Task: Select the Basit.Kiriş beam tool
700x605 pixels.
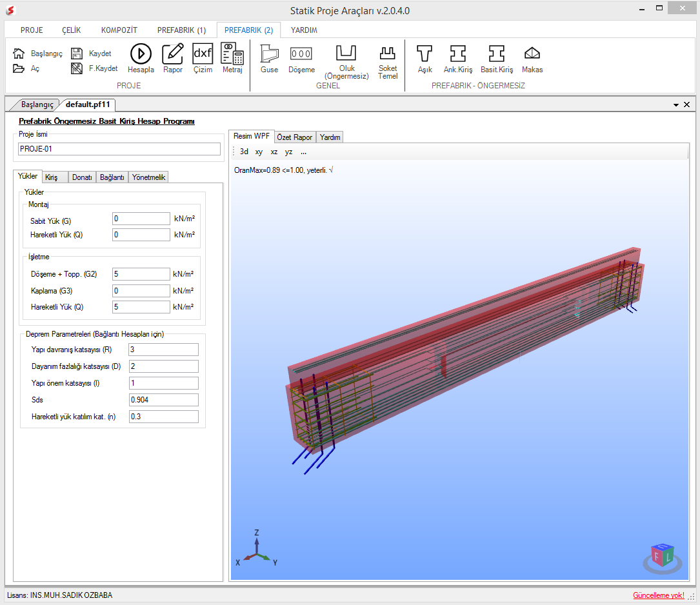Action: coord(496,59)
